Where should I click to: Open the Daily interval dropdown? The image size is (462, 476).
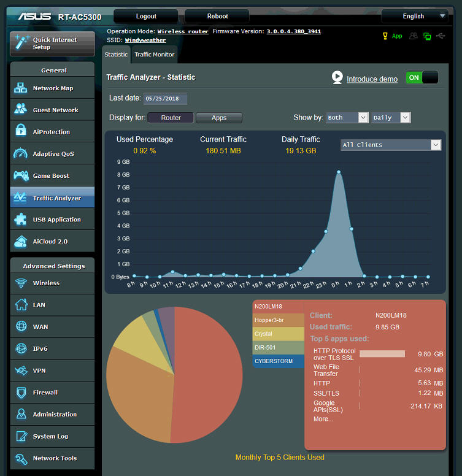pyautogui.click(x=390, y=118)
